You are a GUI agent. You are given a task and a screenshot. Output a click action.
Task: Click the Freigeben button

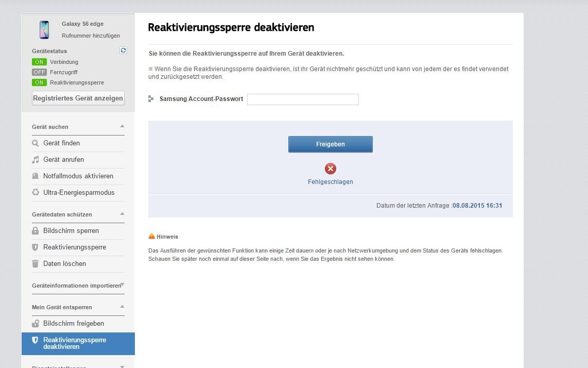point(331,144)
